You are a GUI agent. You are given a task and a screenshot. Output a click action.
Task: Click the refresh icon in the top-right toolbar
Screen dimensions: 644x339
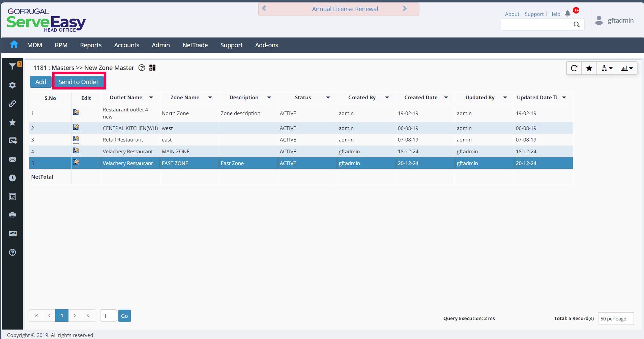[x=574, y=68]
